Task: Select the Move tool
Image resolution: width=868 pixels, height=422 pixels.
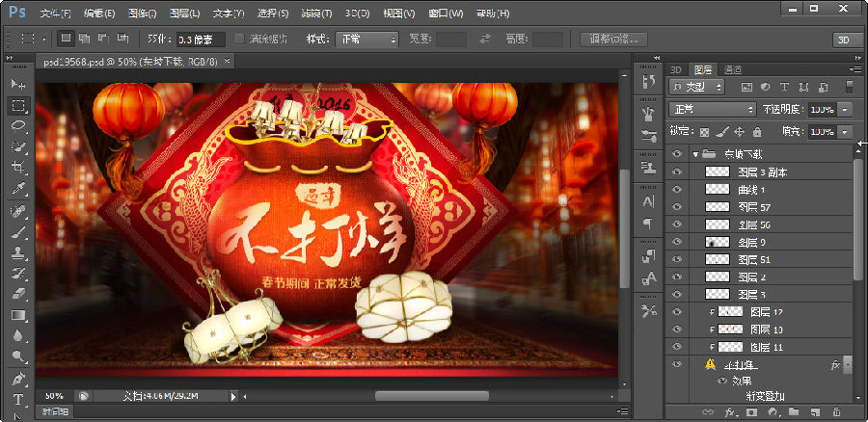Action: (18, 85)
